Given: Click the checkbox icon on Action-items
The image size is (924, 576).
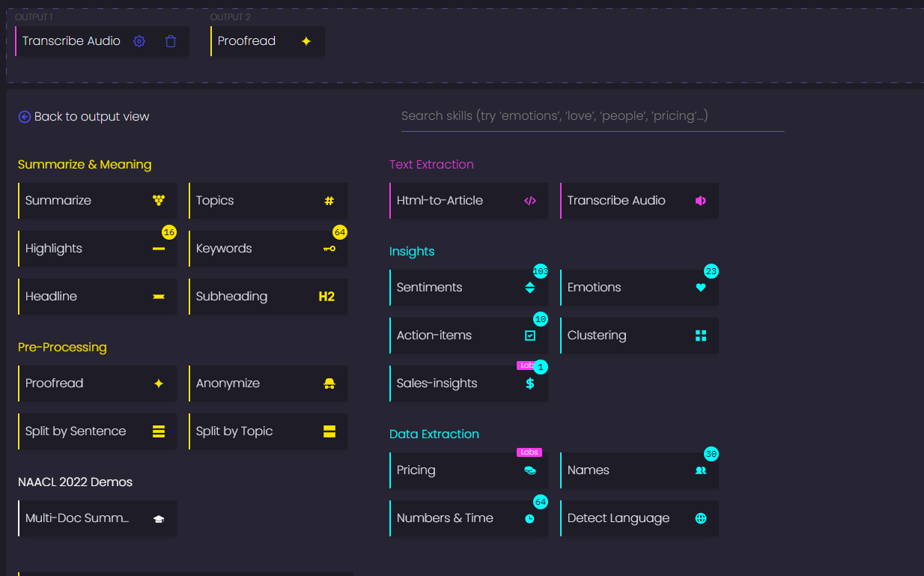Looking at the screenshot, I should pyautogui.click(x=530, y=336).
